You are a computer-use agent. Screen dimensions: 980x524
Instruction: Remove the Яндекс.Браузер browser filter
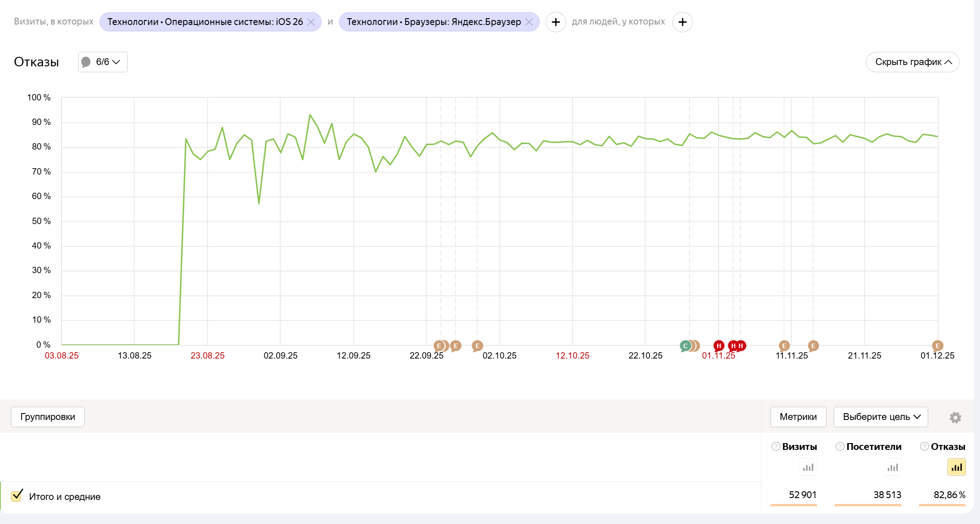(x=529, y=22)
